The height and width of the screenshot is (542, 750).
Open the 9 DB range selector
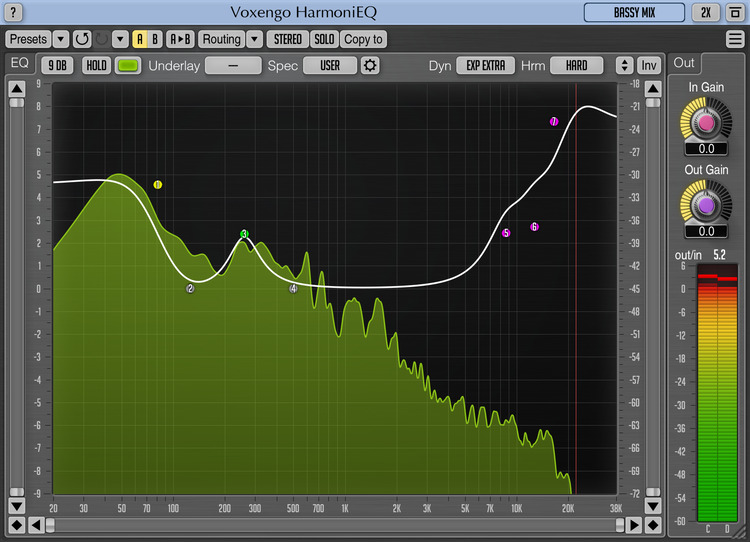[x=57, y=66]
